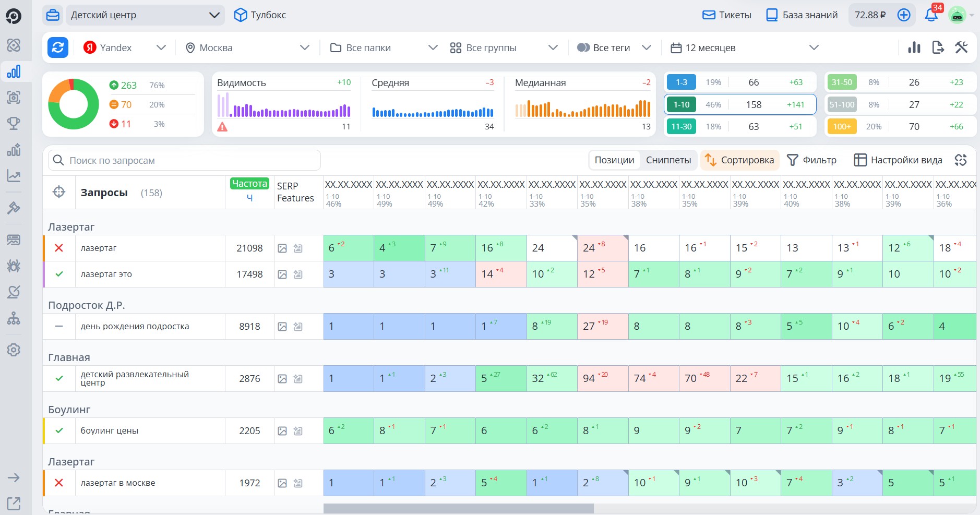This screenshot has height=515, width=980.
Task: Open the Тикеты link
Action: tap(727, 15)
